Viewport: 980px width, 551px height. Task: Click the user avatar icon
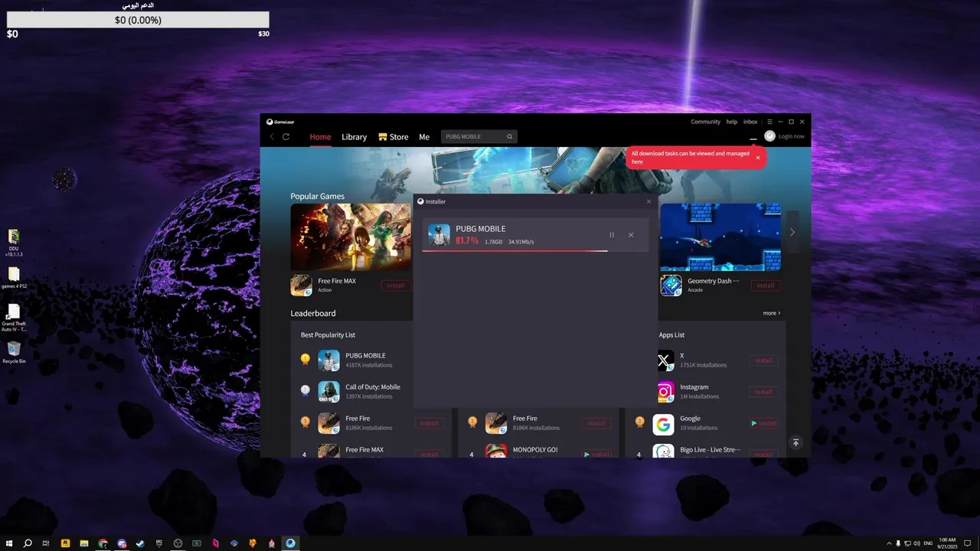[x=770, y=136]
